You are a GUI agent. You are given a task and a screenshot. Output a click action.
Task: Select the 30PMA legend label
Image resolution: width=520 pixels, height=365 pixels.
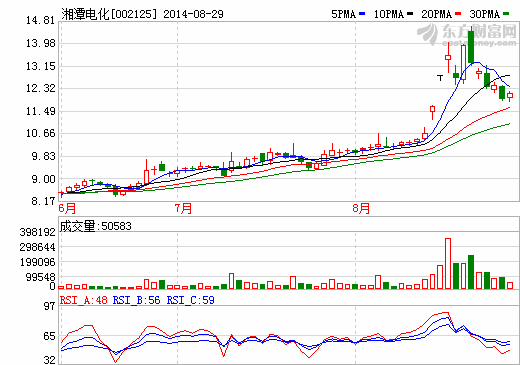pyautogui.click(x=485, y=14)
